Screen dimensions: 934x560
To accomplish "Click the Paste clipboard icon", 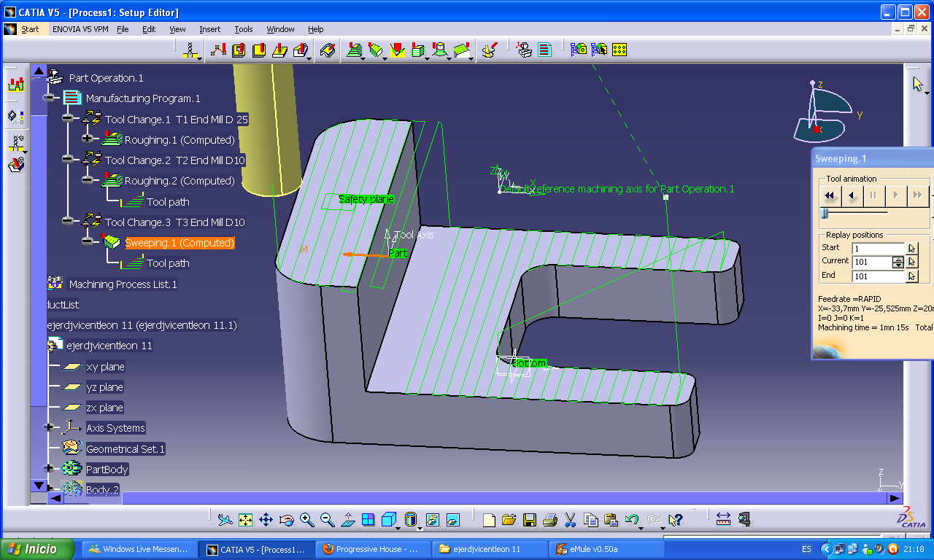I will click(611, 520).
